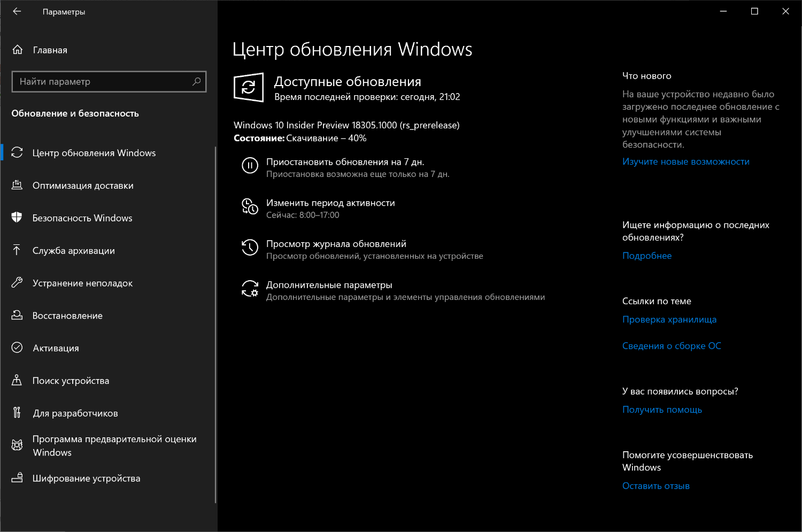Viewport: 802px width, 532px height.
Task: Select Служба архивации in the sidebar
Action: (x=74, y=250)
